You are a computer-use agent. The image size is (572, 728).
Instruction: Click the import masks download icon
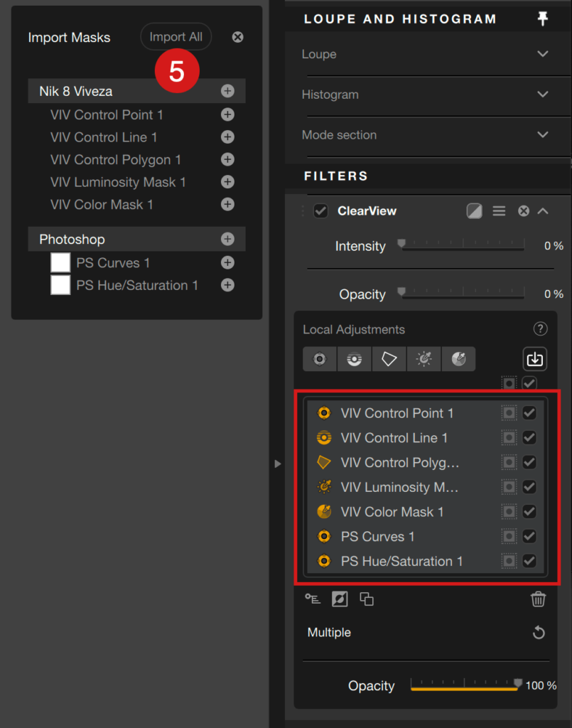click(x=535, y=359)
